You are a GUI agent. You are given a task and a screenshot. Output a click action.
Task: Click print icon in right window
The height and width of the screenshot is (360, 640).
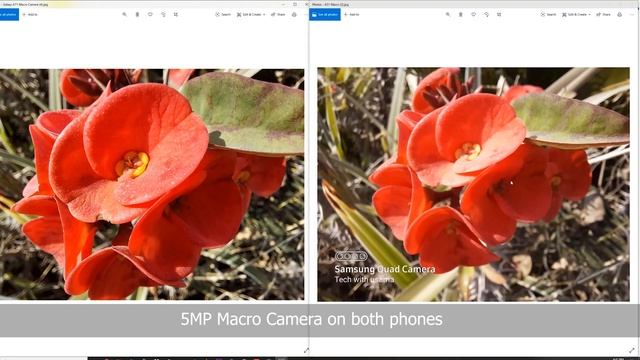pos(620,14)
